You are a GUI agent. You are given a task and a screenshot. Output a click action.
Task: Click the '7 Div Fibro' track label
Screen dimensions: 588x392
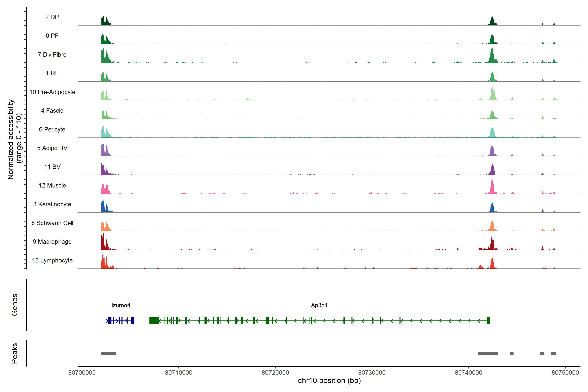pos(52,55)
